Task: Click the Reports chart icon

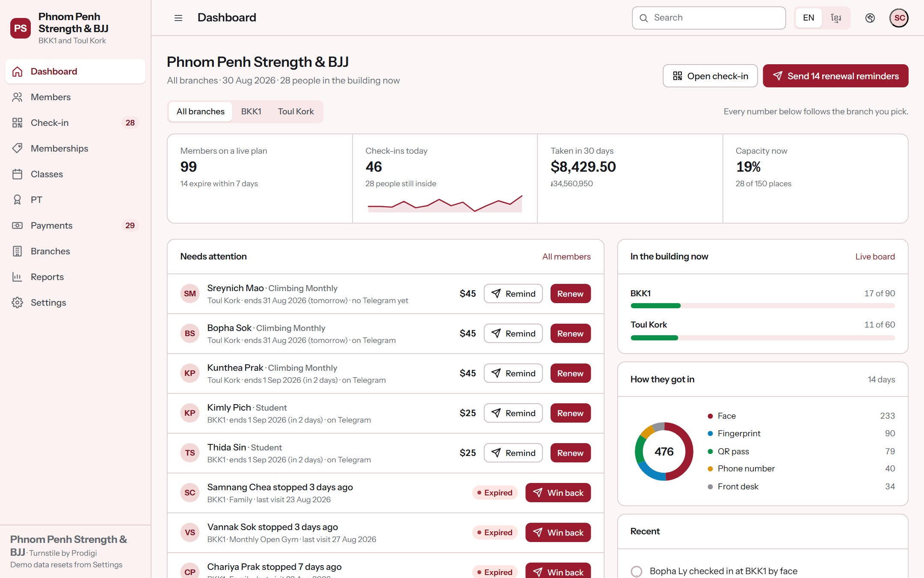Action: 17,277
